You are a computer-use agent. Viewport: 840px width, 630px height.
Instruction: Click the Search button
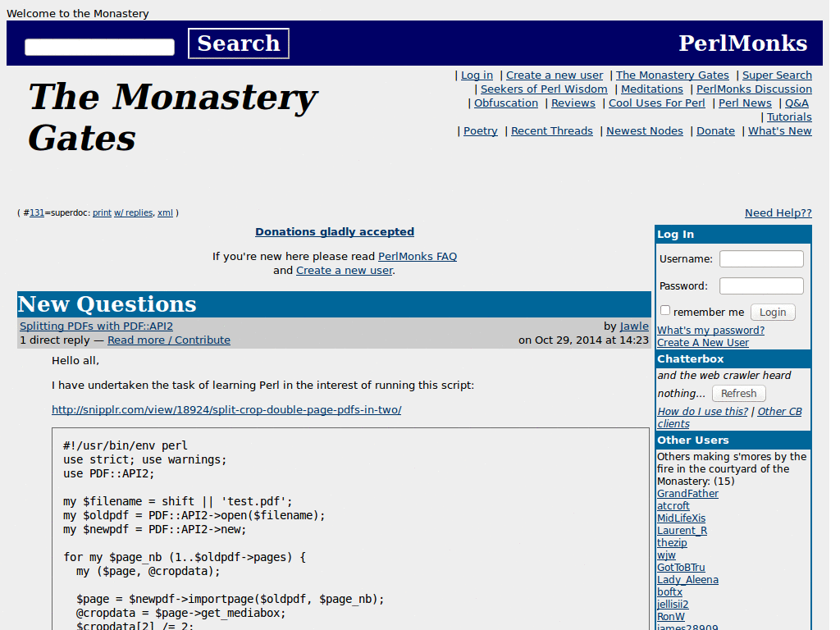[239, 43]
